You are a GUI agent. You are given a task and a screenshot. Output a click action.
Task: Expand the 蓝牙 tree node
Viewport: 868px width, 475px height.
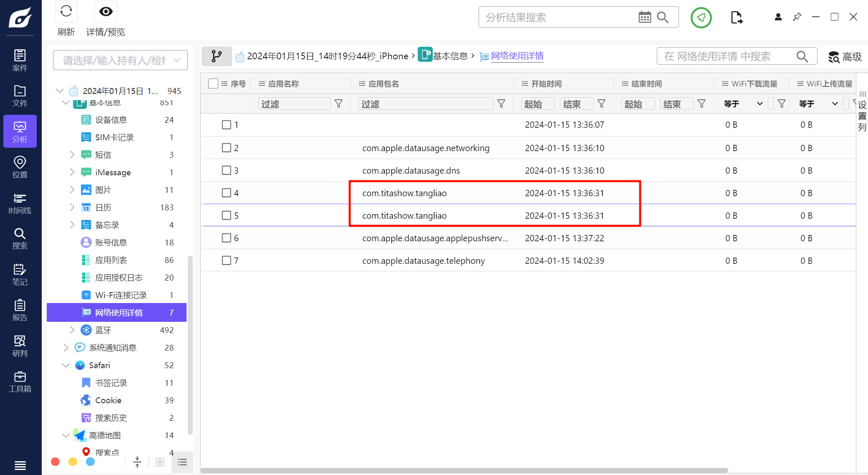(72, 330)
